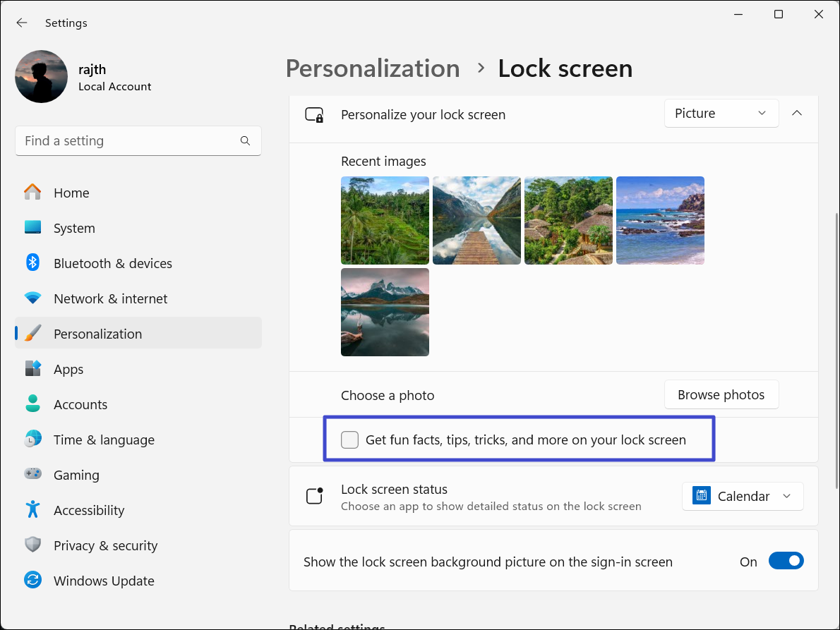The width and height of the screenshot is (840, 630).
Task: Click the search magnifier icon
Action: pyautogui.click(x=245, y=141)
